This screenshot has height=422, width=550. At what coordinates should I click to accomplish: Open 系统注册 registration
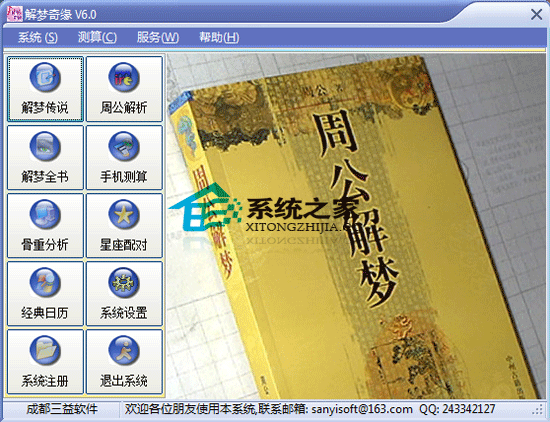(45, 362)
